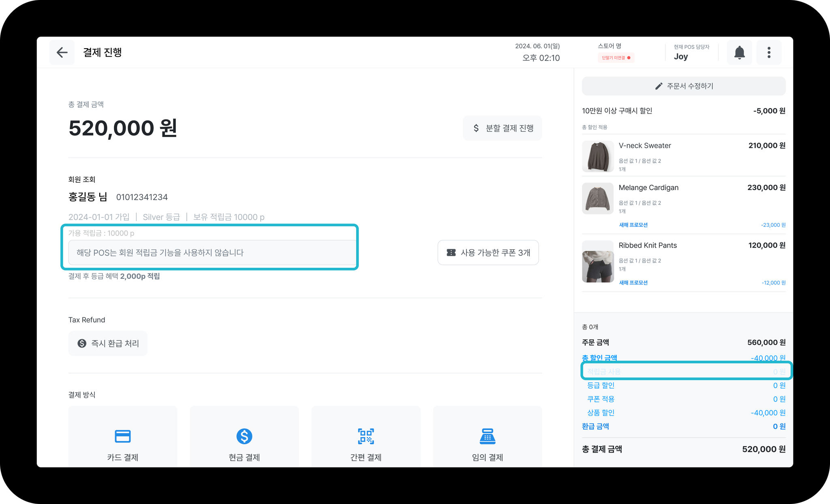Screen dimensions: 830x504
Task: Click the -12,000 원 promotion discount
Action: coord(773,283)
